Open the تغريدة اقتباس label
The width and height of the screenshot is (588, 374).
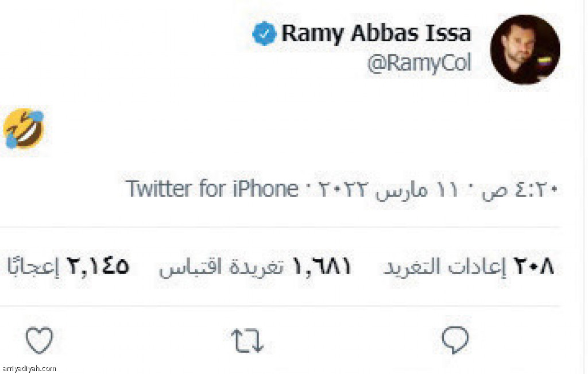[221, 268]
